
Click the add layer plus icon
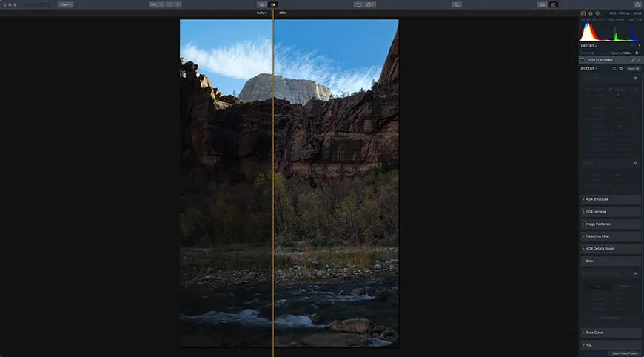pyautogui.click(x=639, y=45)
